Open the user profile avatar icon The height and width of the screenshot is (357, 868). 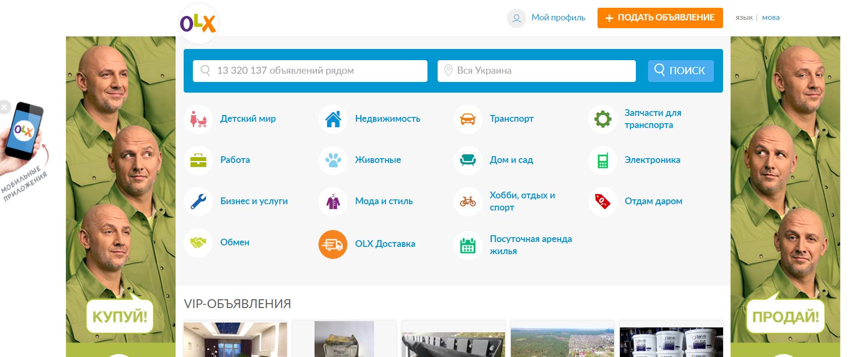pos(517,18)
